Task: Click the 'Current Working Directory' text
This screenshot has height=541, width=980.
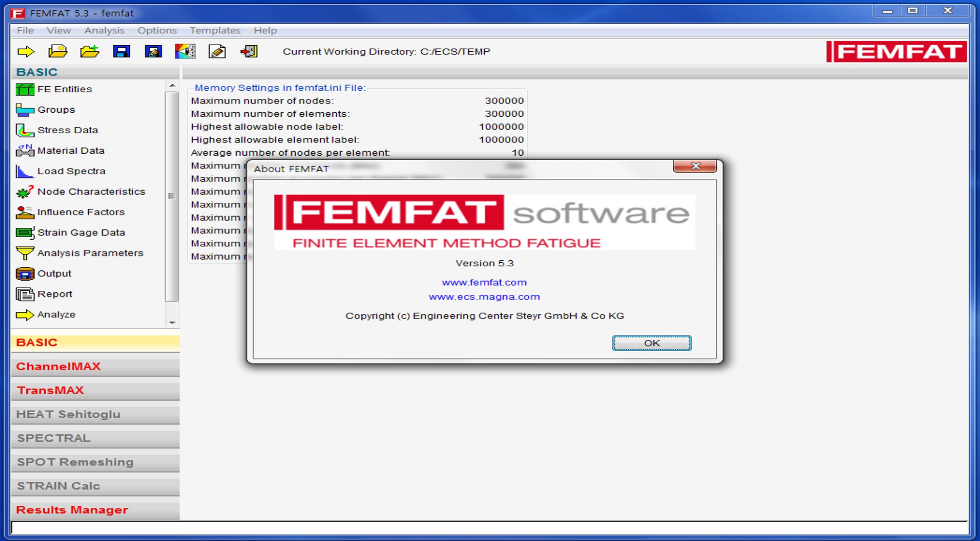Action: [387, 52]
